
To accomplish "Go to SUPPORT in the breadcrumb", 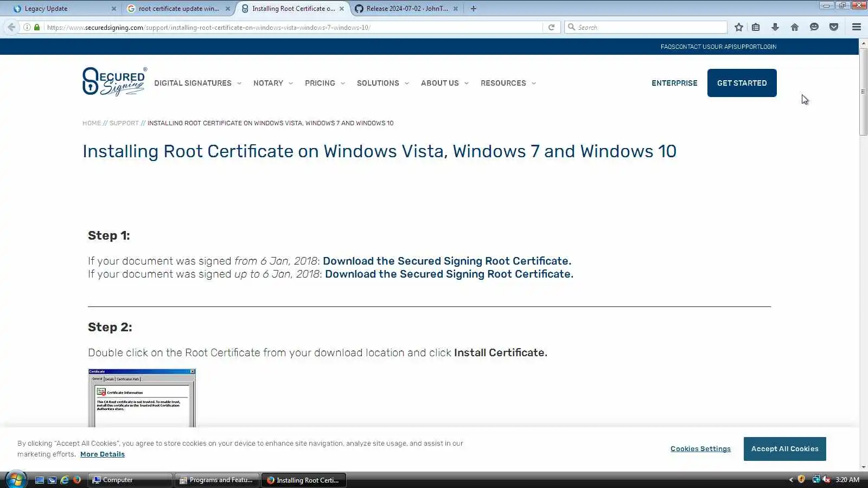I will (124, 123).
